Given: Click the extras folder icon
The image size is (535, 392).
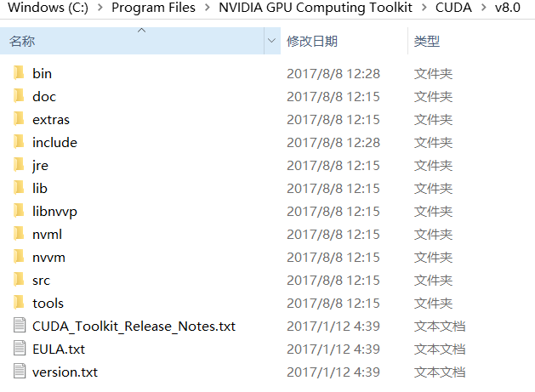Looking at the screenshot, I should (19, 119).
